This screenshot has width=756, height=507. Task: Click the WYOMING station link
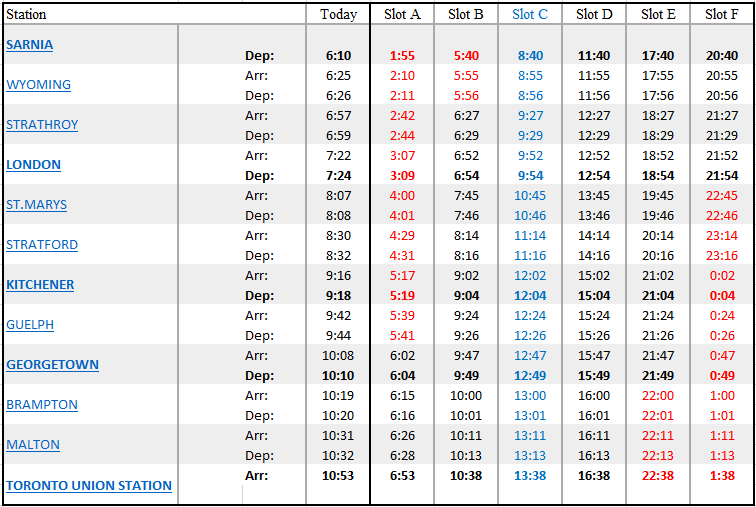(38, 85)
